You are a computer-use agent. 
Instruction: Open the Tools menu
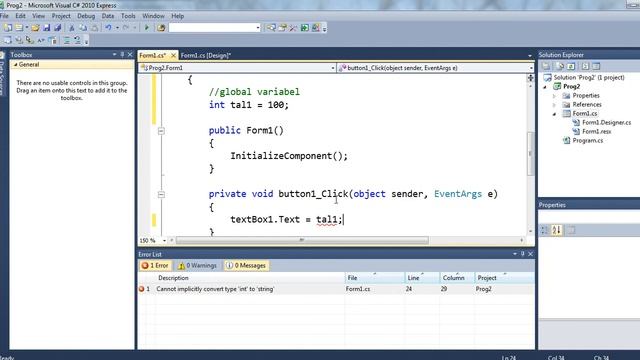tap(128, 16)
